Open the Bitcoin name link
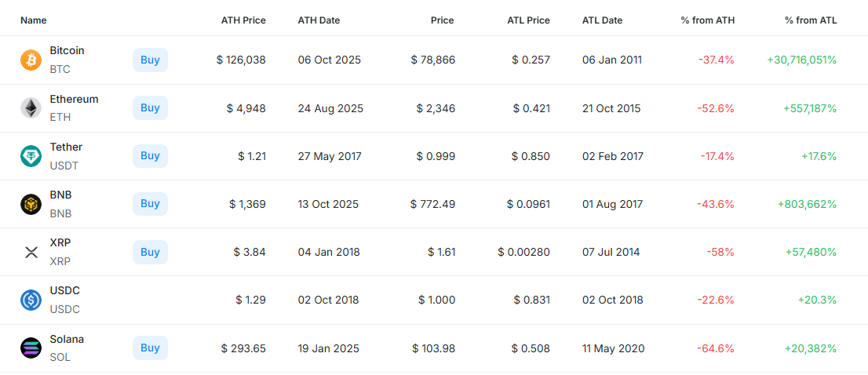This screenshot has height=375, width=868. tap(67, 50)
